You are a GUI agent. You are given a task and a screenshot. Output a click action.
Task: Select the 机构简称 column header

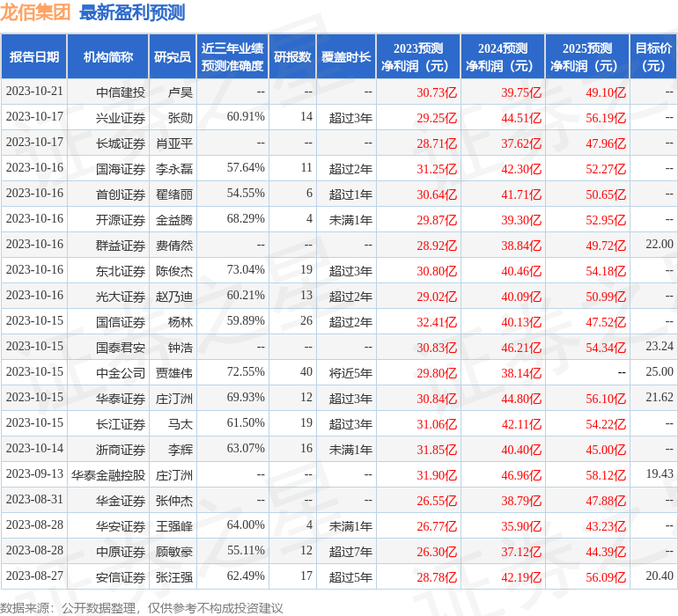108,56
